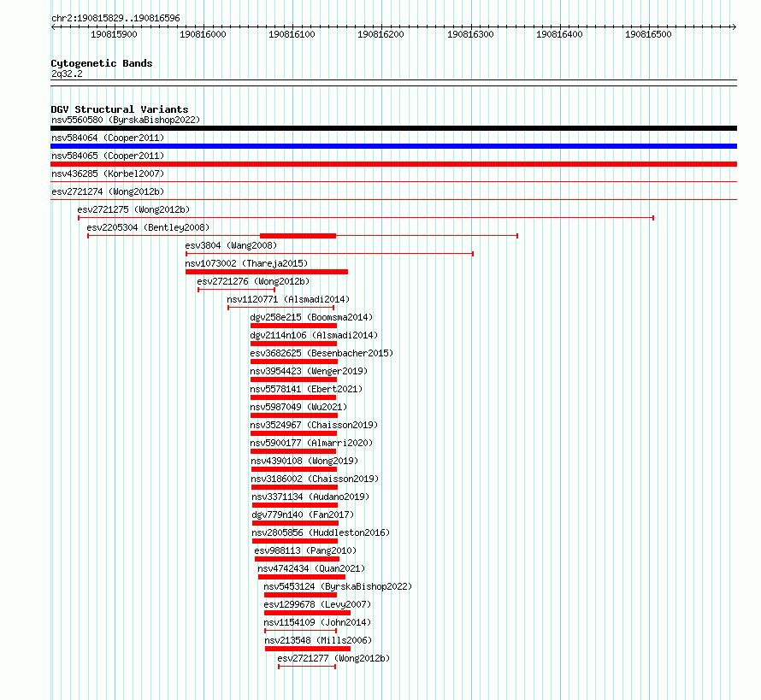The width and height of the screenshot is (761, 700).
Task: Click the nsv5560580 (ByrskaBishop2022) variant label
Action: [x=126, y=120]
